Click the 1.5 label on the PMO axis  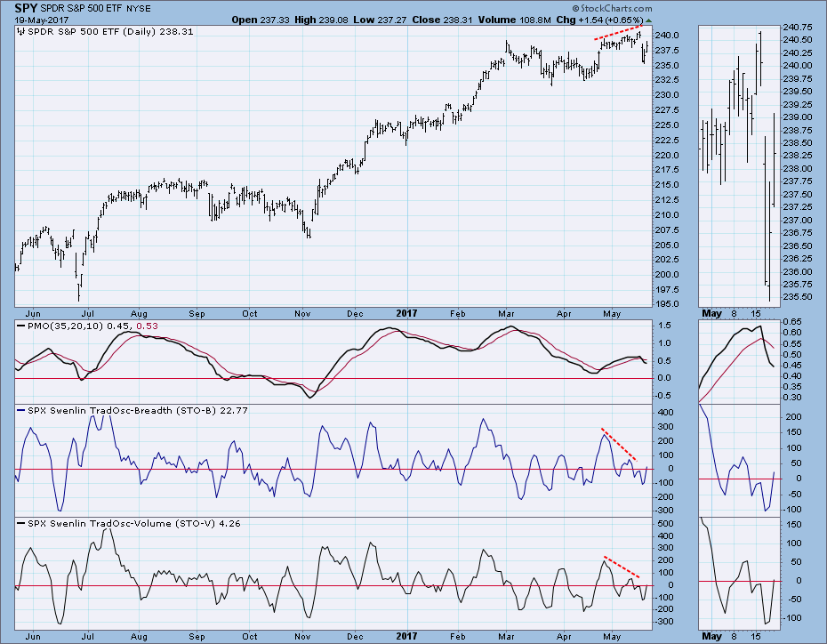coord(664,326)
